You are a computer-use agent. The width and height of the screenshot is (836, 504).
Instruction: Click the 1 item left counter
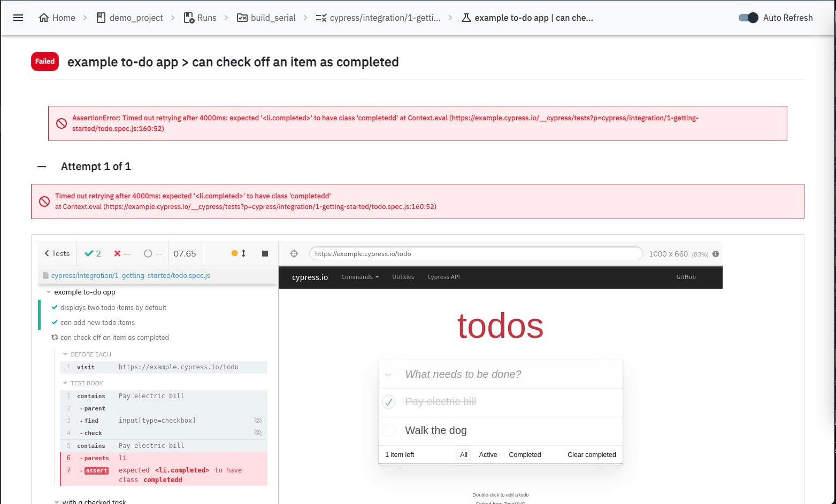click(x=400, y=455)
